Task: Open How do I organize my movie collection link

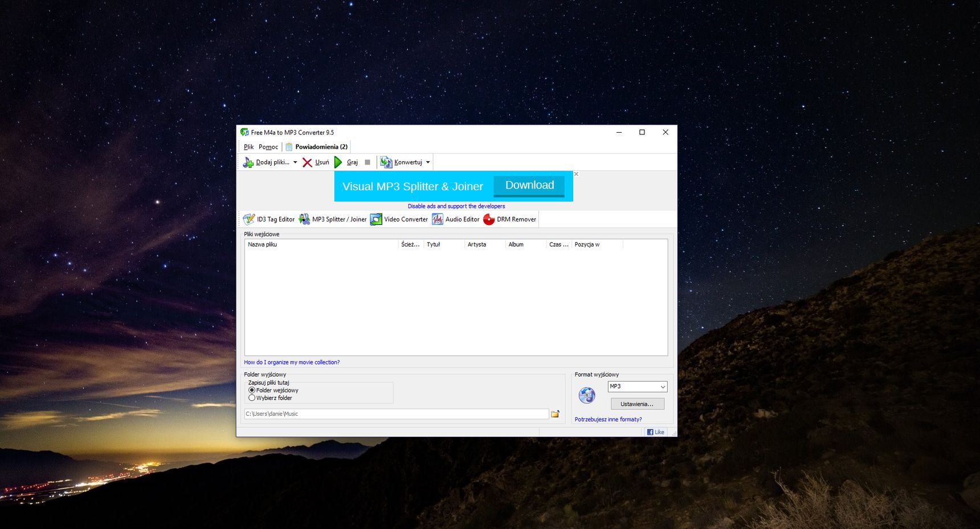Action: (x=292, y=362)
